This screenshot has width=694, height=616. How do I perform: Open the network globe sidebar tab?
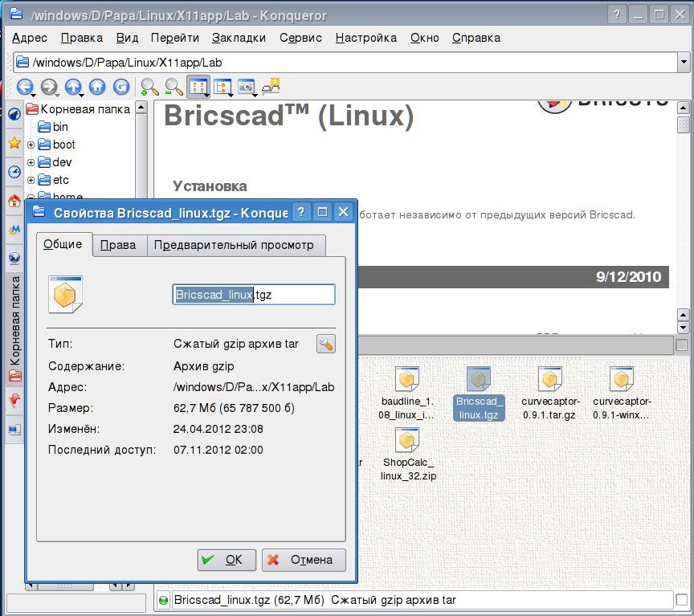coord(14,258)
